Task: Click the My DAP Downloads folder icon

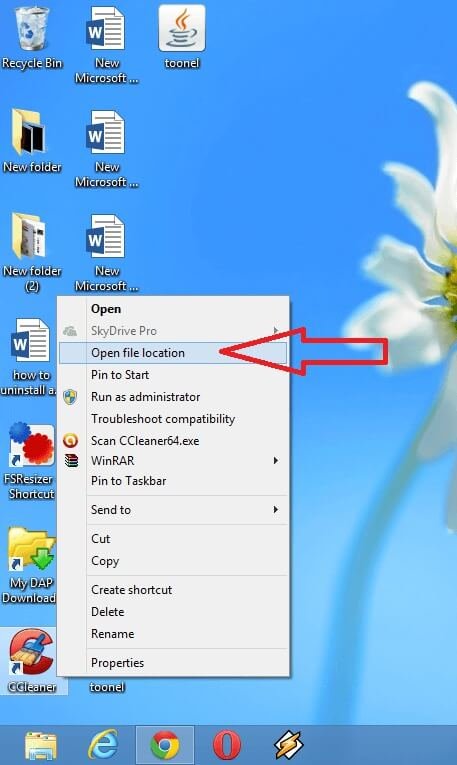Action: coord(30,565)
